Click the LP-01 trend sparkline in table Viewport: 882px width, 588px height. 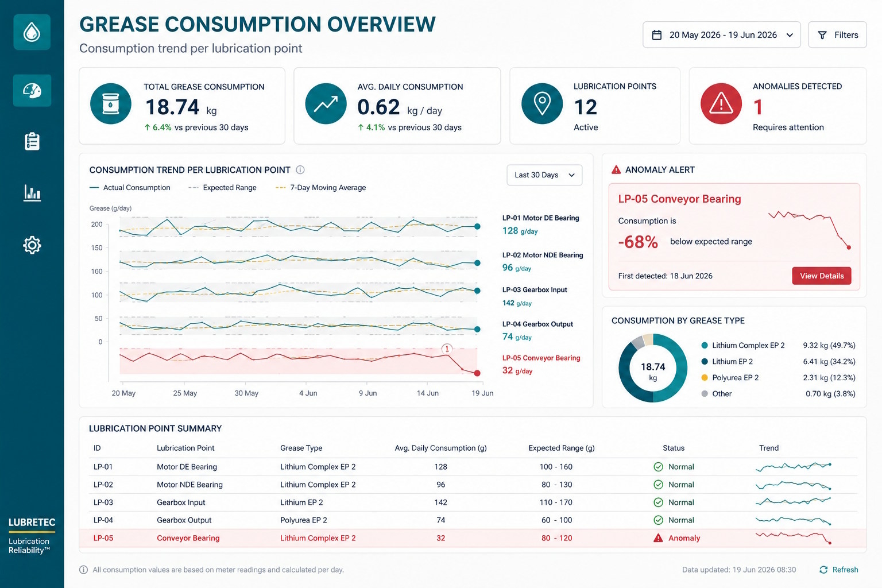(x=793, y=467)
